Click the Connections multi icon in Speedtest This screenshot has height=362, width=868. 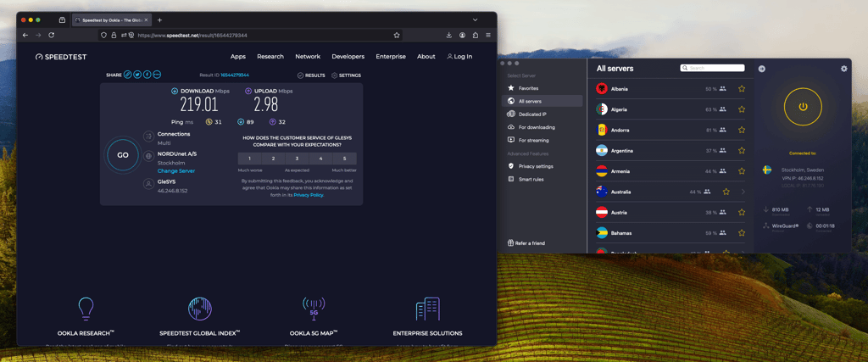pos(148,136)
